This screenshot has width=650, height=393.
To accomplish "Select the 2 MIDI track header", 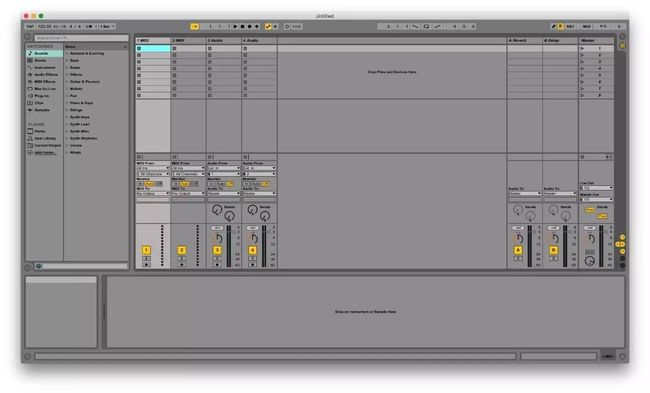I will click(189, 41).
